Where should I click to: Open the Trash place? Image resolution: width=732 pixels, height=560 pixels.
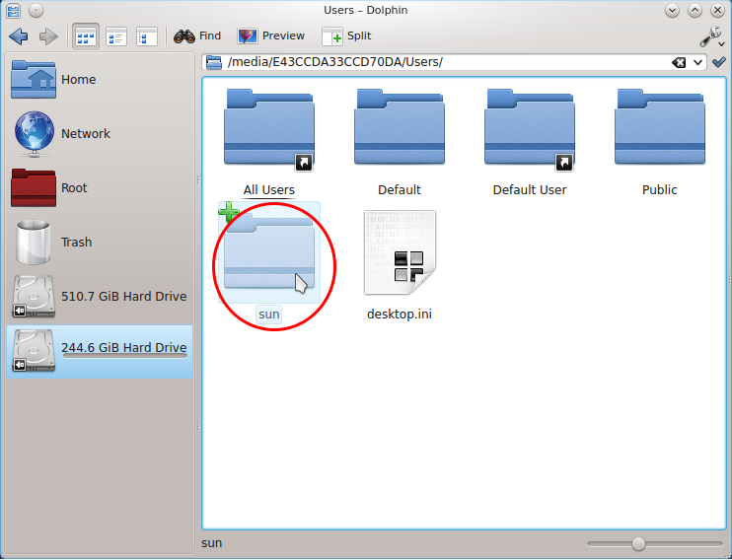click(x=100, y=242)
